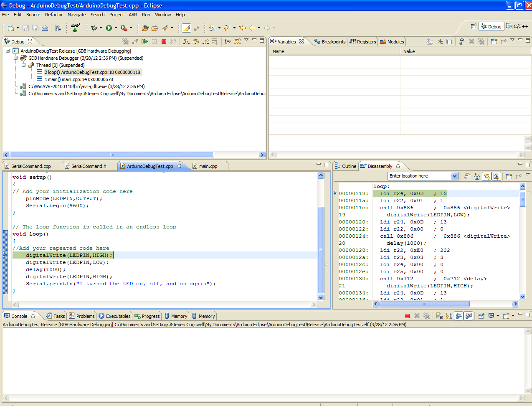532x406 pixels.
Task: Open the main.cpp editor tab
Action: pyautogui.click(x=208, y=166)
